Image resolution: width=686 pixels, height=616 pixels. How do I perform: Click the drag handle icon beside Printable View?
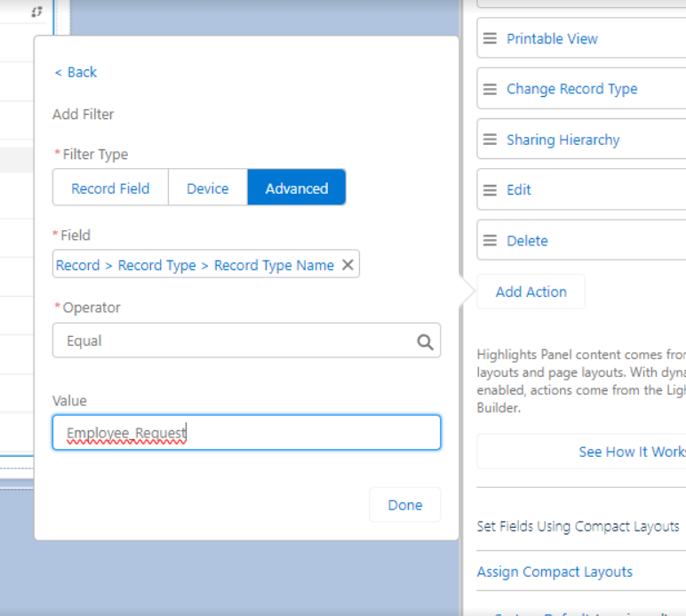coord(490,39)
